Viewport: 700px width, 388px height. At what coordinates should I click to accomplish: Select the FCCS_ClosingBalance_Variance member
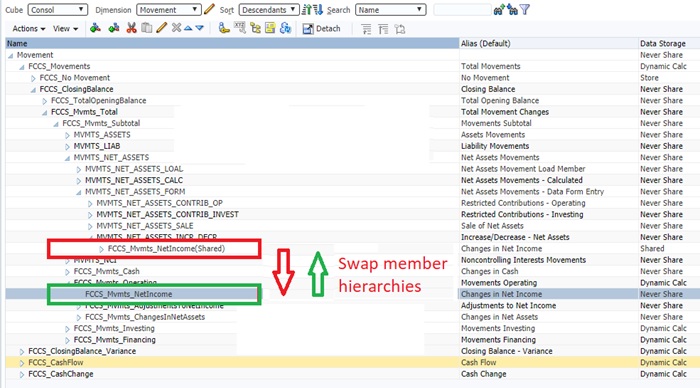coord(82,351)
